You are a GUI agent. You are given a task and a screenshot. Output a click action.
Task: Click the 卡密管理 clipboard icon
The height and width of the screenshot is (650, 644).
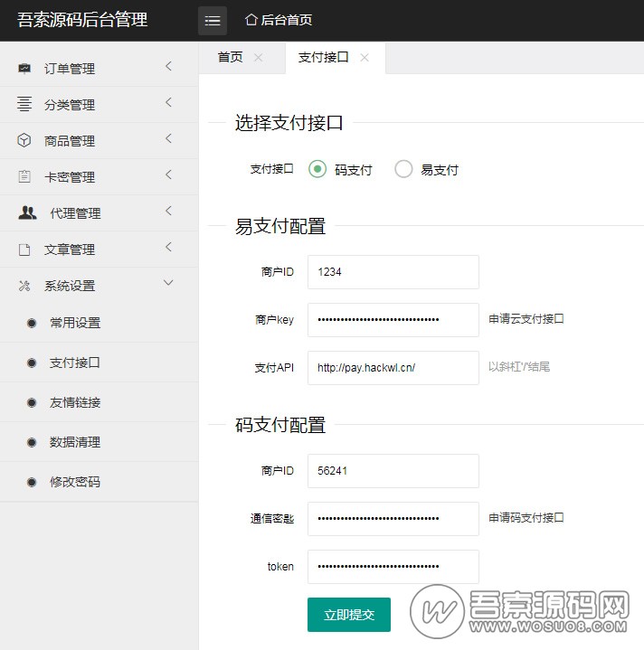pos(24,177)
